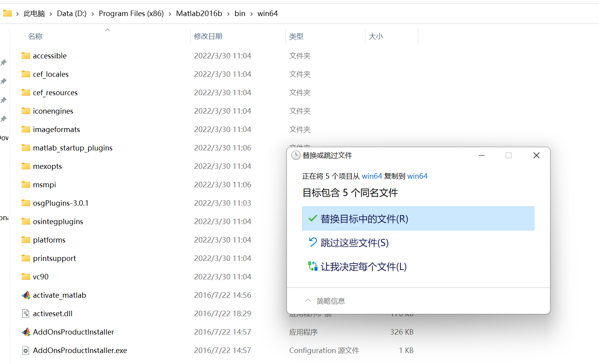Image resolution: width=599 pixels, height=364 pixels.
Task: Choose 替换目标中的文件(R) option
Action: coord(418,219)
